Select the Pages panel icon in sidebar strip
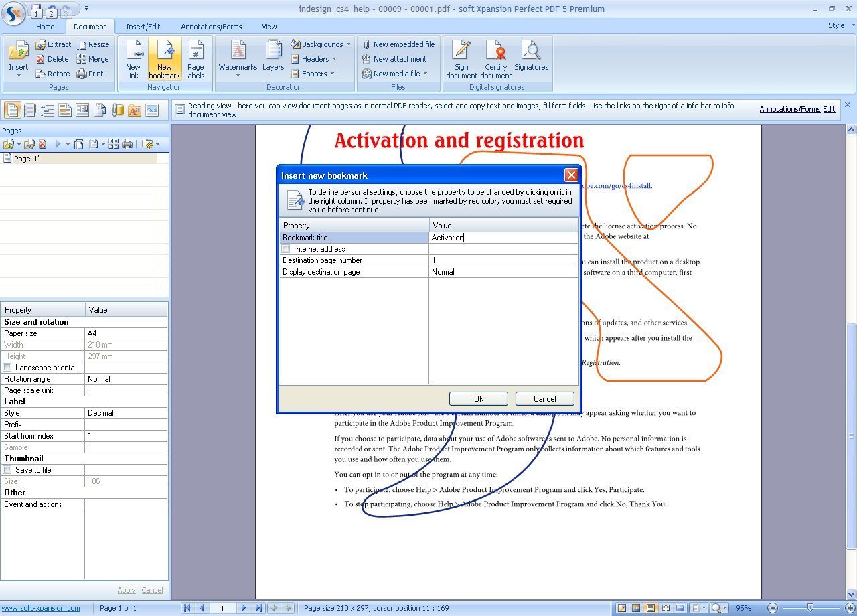 [12, 110]
